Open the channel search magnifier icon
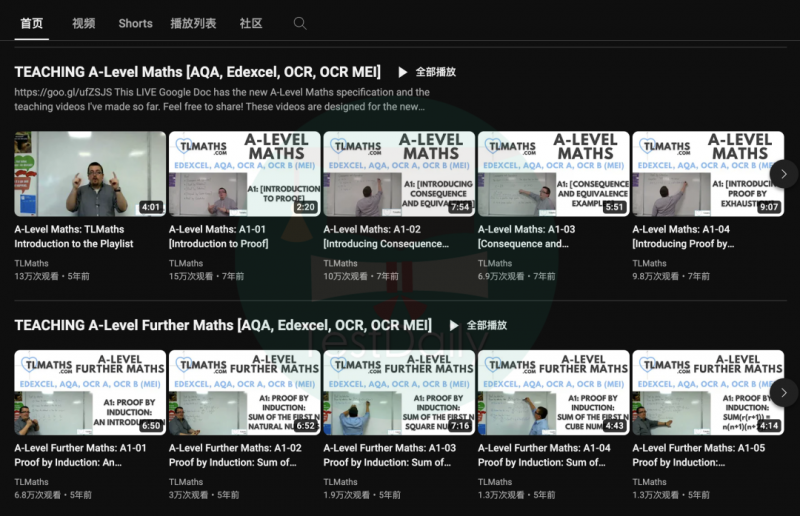The width and height of the screenshot is (800, 516). coord(300,23)
